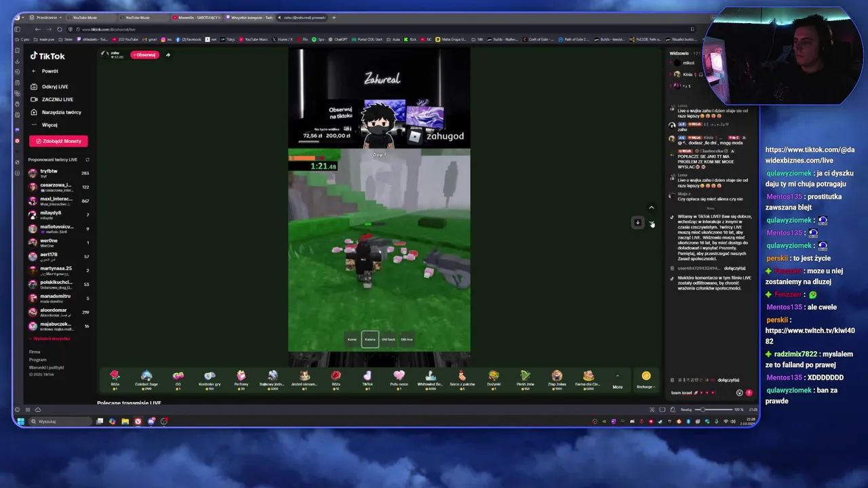Screen dimensions: 868x488
Task: Expand gifts with More arrow
Action: [617, 380]
